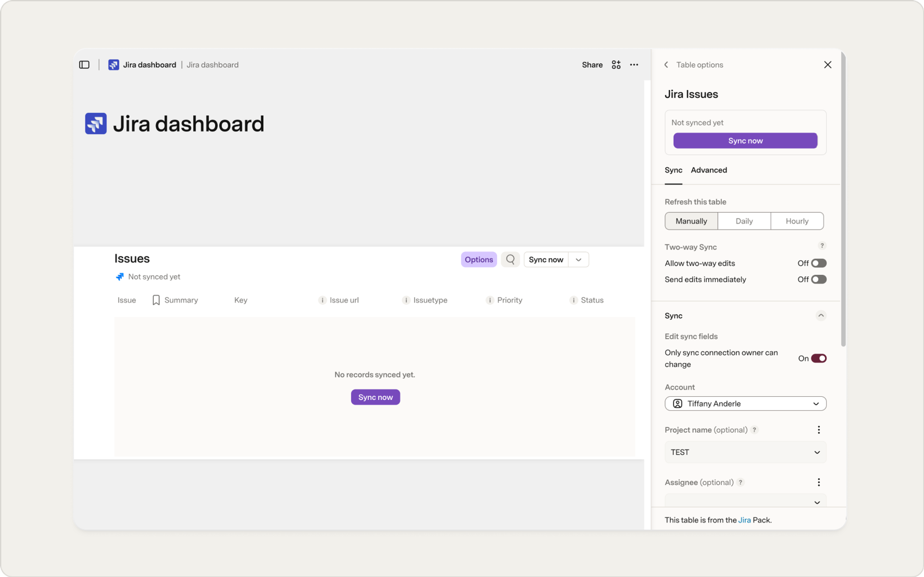
Task: Select Hourly refresh option
Action: tap(797, 221)
